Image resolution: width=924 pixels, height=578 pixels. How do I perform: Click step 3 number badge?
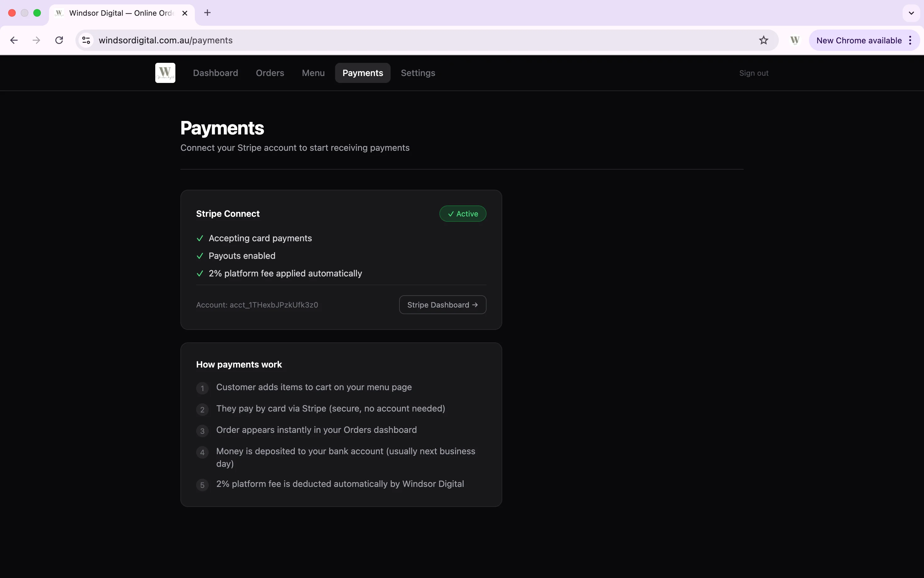(x=202, y=431)
